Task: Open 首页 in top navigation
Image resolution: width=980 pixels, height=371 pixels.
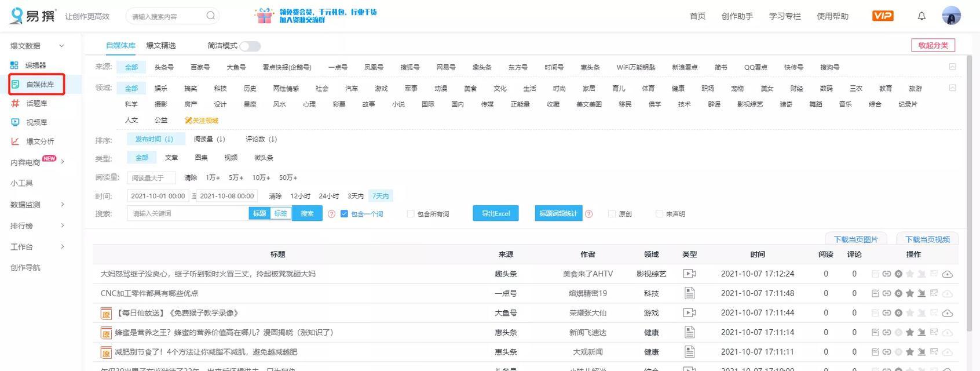Action: [x=697, y=16]
